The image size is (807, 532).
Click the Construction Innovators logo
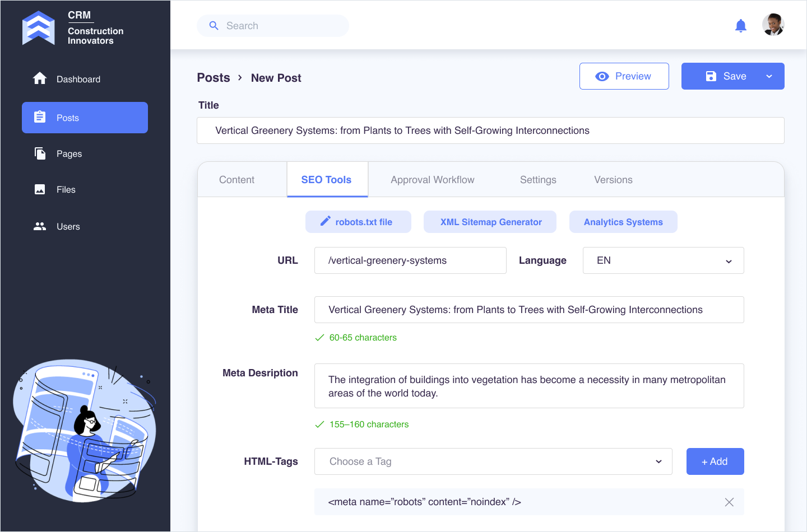point(39,27)
